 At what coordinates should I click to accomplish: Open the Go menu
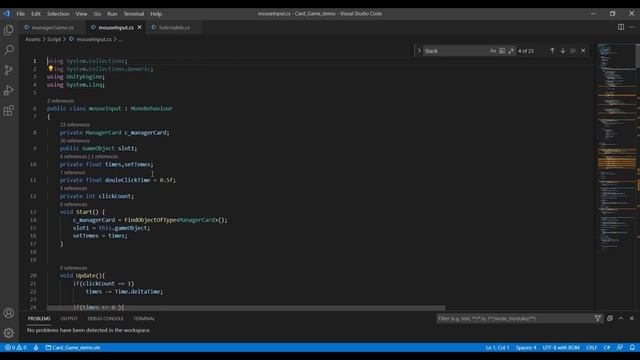click(x=97, y=13)
